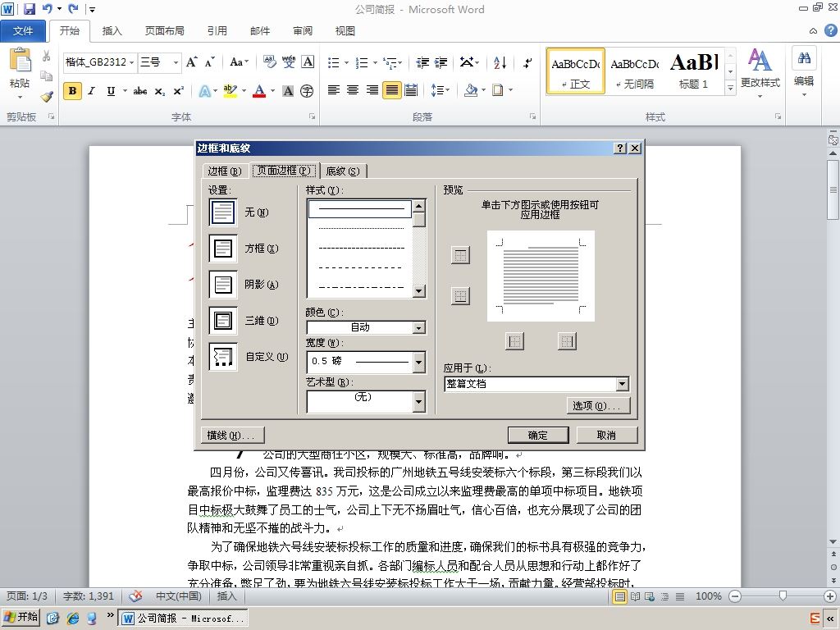The width and height of the screenshot is (840, 630).
Task: Toggle subscript x₂ button
Action: click(x=160, y=91)
